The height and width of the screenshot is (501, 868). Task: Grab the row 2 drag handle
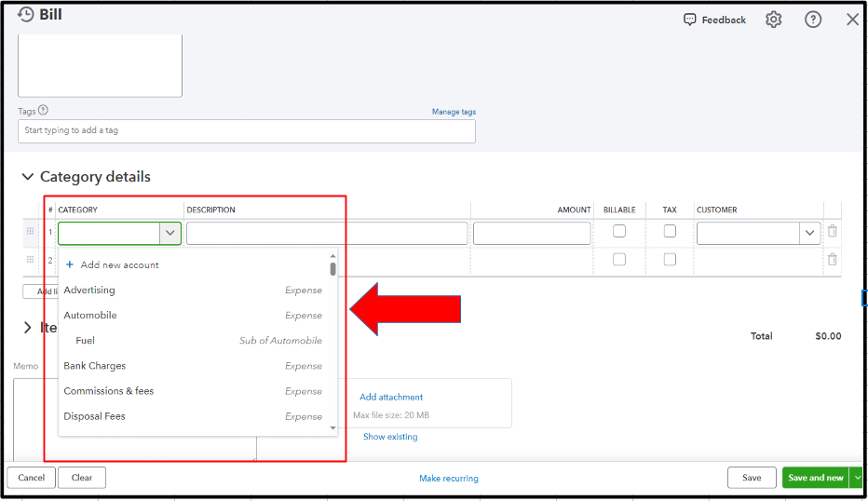coord(31,259)
